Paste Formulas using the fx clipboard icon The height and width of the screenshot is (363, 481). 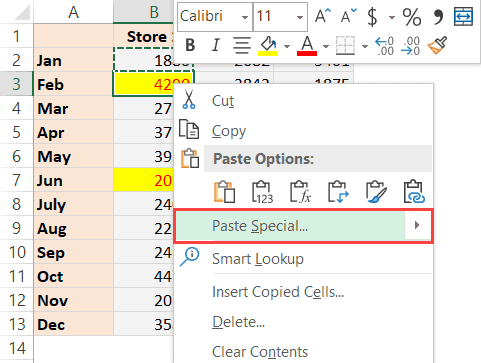click(300, 192)
